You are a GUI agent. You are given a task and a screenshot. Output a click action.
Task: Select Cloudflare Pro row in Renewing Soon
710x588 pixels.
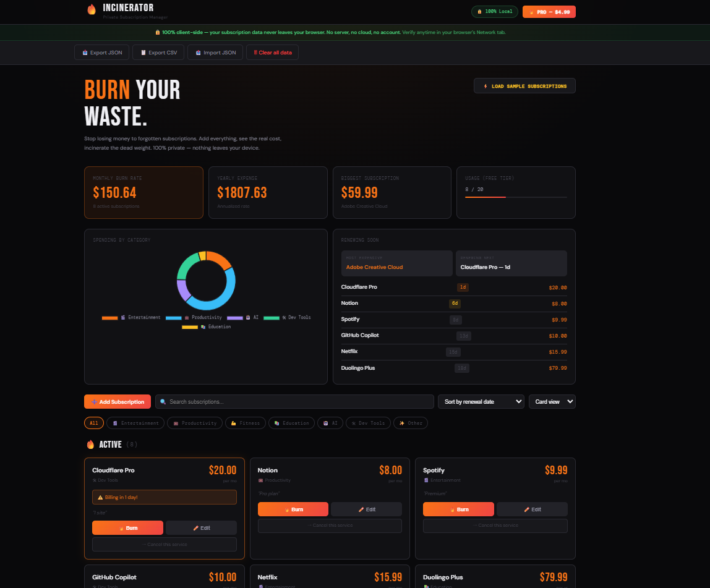454,288
